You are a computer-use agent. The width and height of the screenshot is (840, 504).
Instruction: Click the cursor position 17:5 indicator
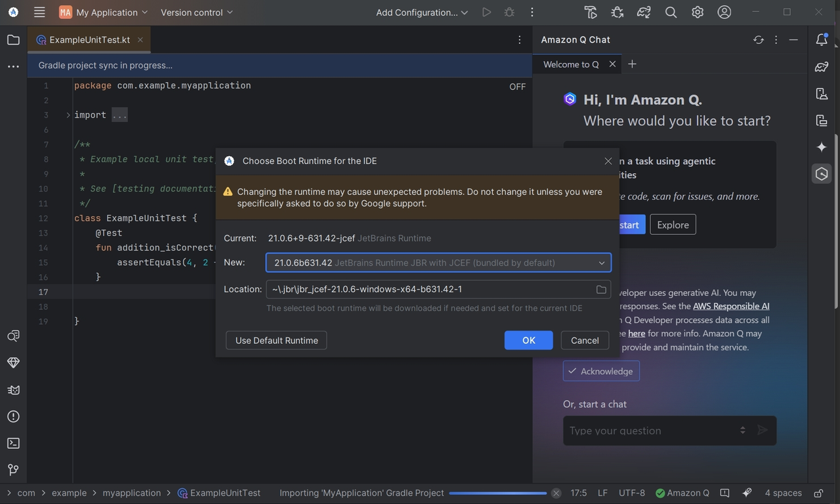(x=579, y=493)
